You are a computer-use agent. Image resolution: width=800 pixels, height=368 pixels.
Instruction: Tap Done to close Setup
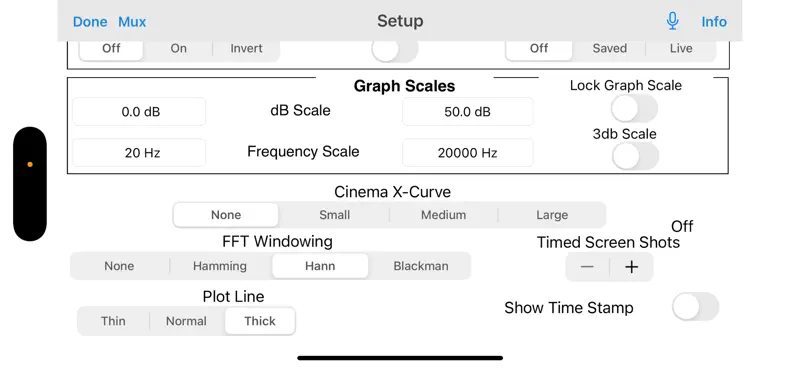90,22
